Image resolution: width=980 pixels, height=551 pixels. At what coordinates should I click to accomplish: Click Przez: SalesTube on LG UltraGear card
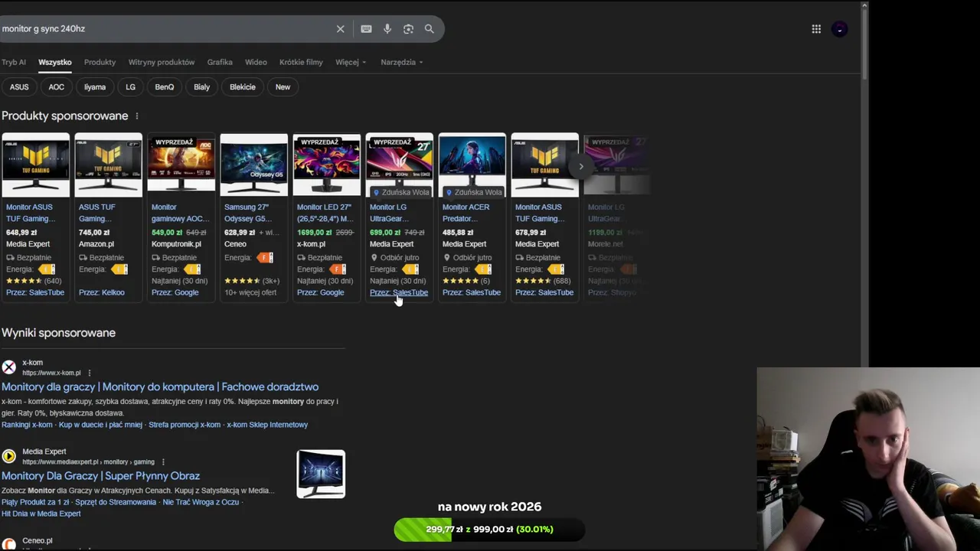pyautogui.click(x=399, y=292)
